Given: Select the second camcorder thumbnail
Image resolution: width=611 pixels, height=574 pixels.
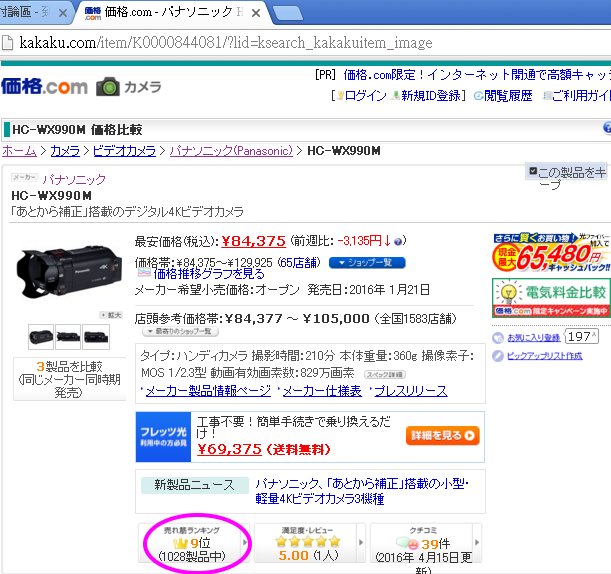Looking at the screenshot, I should [x=68, y=337].
